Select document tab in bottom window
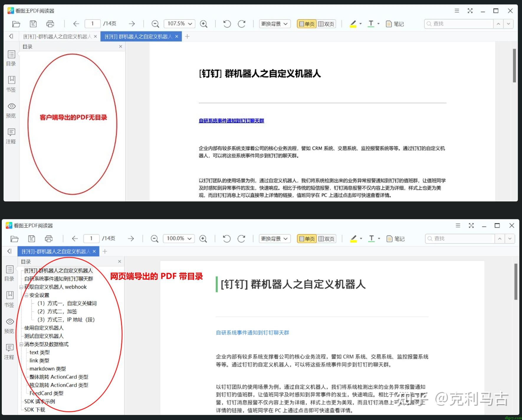Image resolution: width=522 pixels, height=420 pixels. (x=58, y=251)
